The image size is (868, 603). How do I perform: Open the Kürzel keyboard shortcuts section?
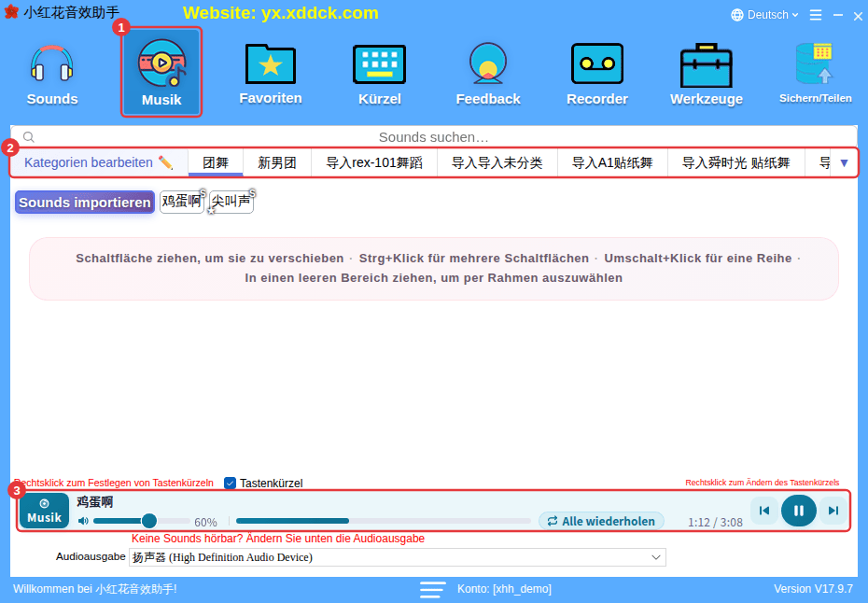coord(379,75)
